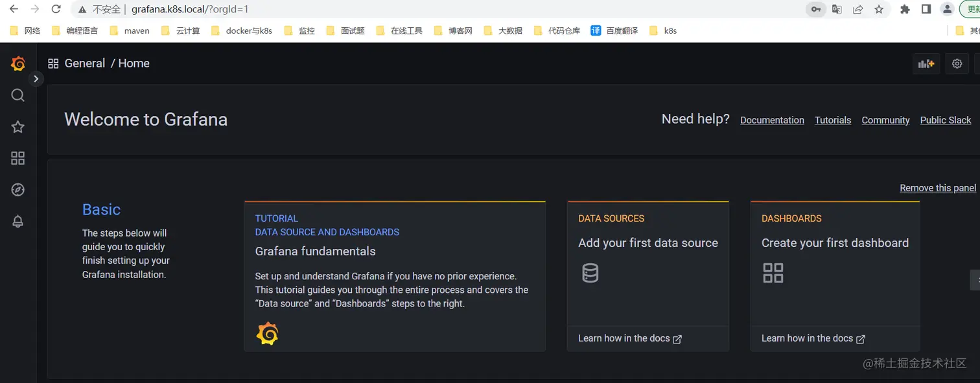Click the Need help? text
980x383 pixels.
point(695,119)
